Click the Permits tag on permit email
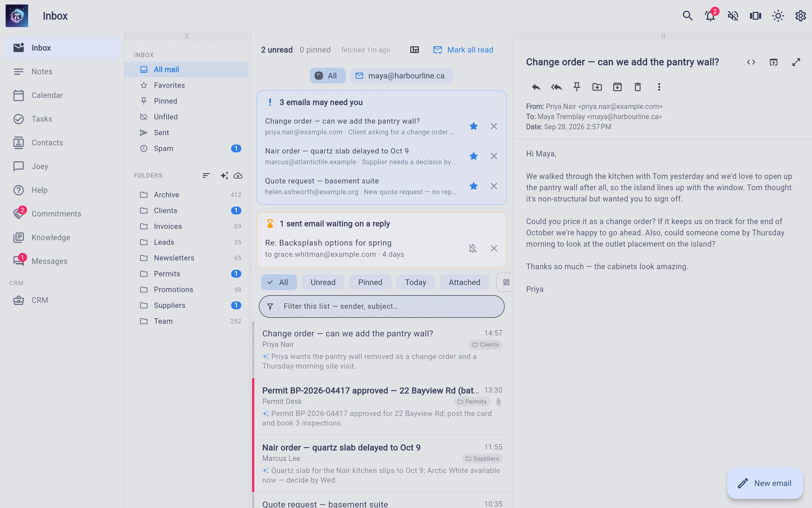Viewport: 812px width, 508px height. tap(472, 402)
